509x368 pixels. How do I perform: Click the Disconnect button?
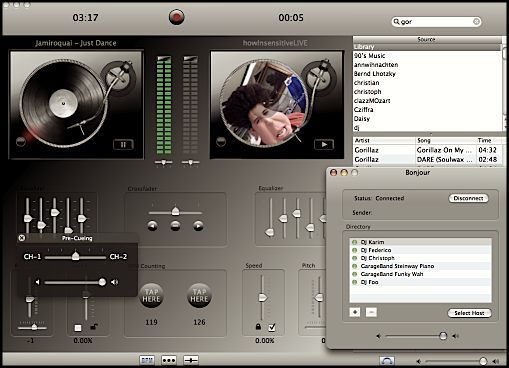tap(468, 198)
